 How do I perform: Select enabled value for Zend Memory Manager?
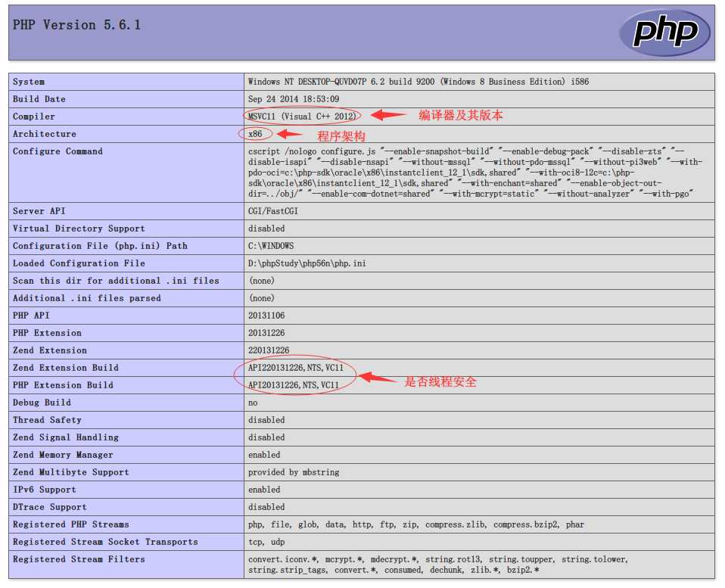264,455
